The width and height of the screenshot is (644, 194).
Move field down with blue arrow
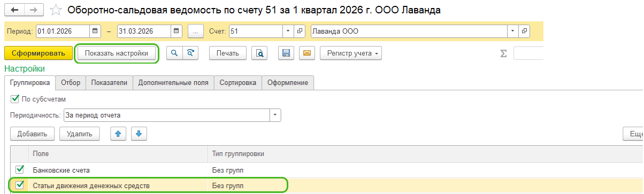pos(139,134)
